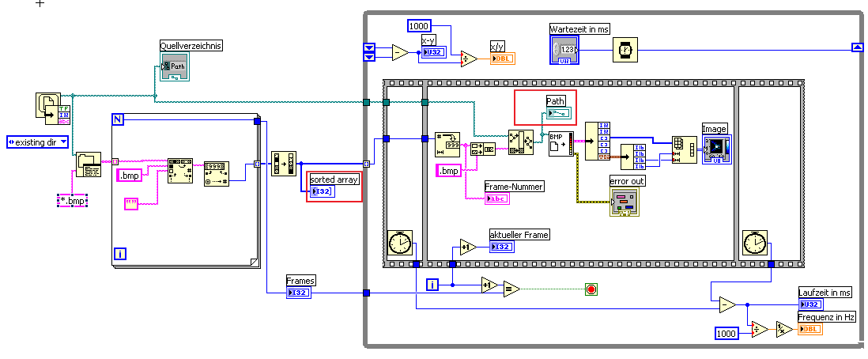Image resolution: width=868 pixels, height=359 pixels.
Task: Click the Frames I32 indicator
Action: click(x=300, y=293)
